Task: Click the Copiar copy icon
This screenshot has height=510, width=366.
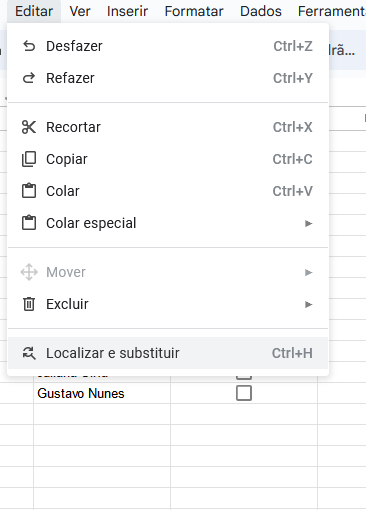Action: [x=29, y=159]
